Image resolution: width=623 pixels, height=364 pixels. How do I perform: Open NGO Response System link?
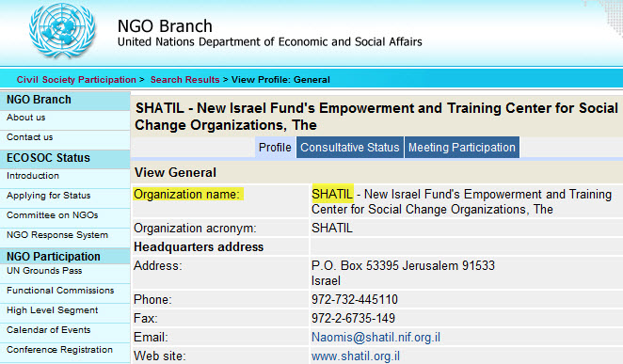pos(57,235)
